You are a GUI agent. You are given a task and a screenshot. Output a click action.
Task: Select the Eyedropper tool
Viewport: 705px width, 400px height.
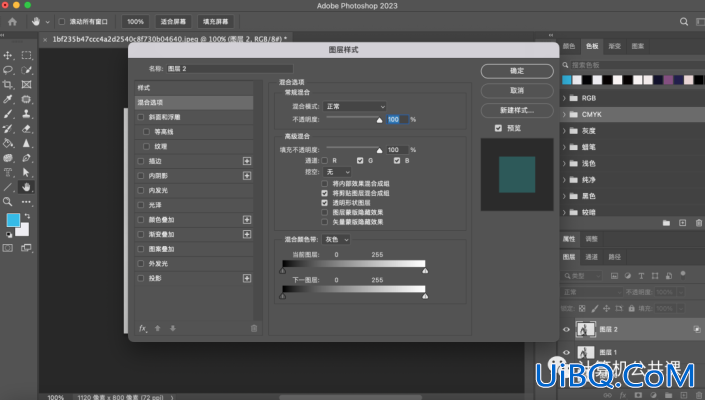pos(8,99)
